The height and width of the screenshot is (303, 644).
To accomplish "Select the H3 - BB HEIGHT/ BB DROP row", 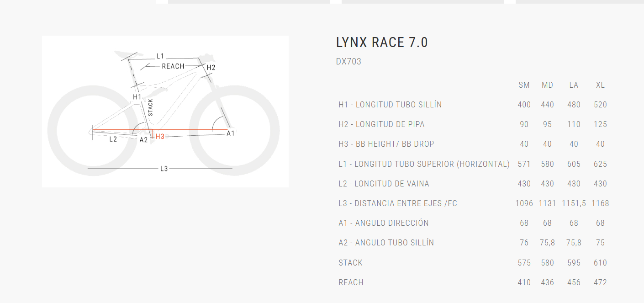I will pos(386,144).
